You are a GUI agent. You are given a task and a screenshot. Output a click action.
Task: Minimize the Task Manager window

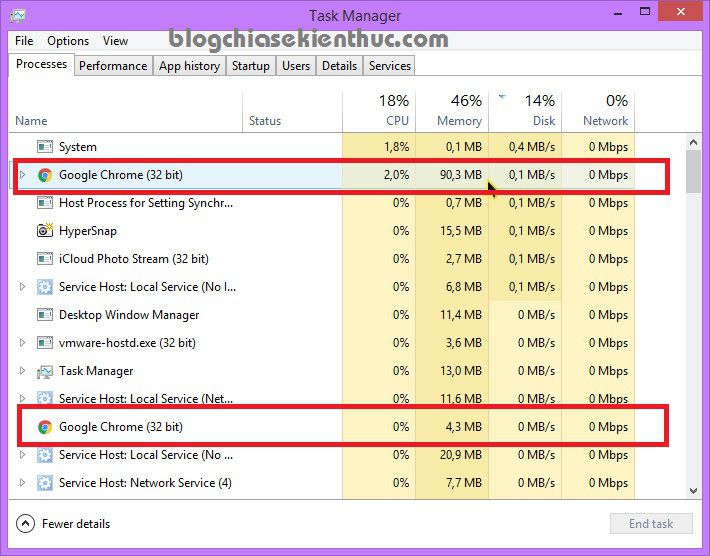point(619,13)
